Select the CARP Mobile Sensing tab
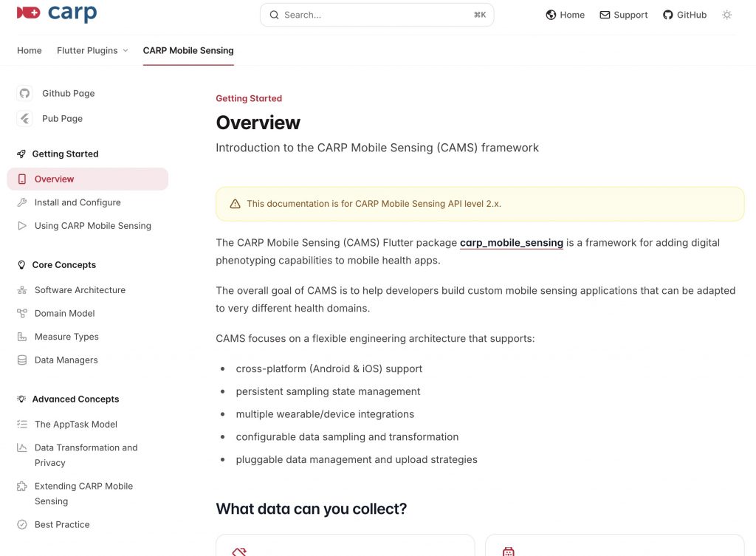This screenshot has width=756, height=556. click(188, 50)
